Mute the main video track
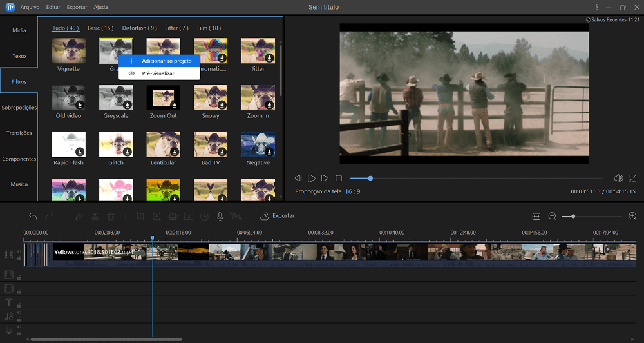This screenshot has height=343, width=644. click(19, 251)
